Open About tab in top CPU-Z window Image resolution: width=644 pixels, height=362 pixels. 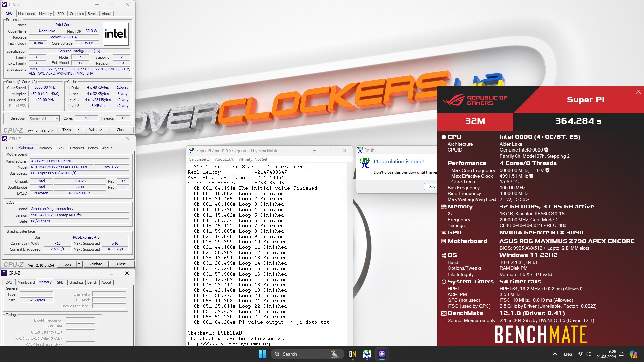107,14
